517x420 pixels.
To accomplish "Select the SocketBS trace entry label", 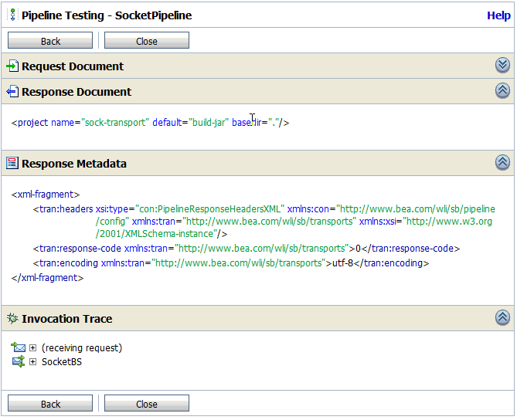I will pyautogui.click(x=62, y=361).
